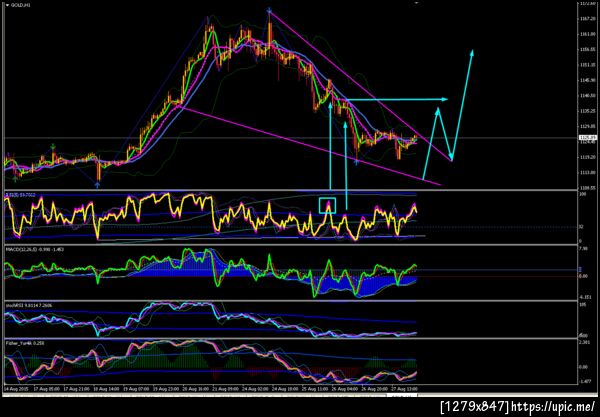Click the 1145.90 price level on the axis
Screen dimensions: 600x417
pos(587,80)
